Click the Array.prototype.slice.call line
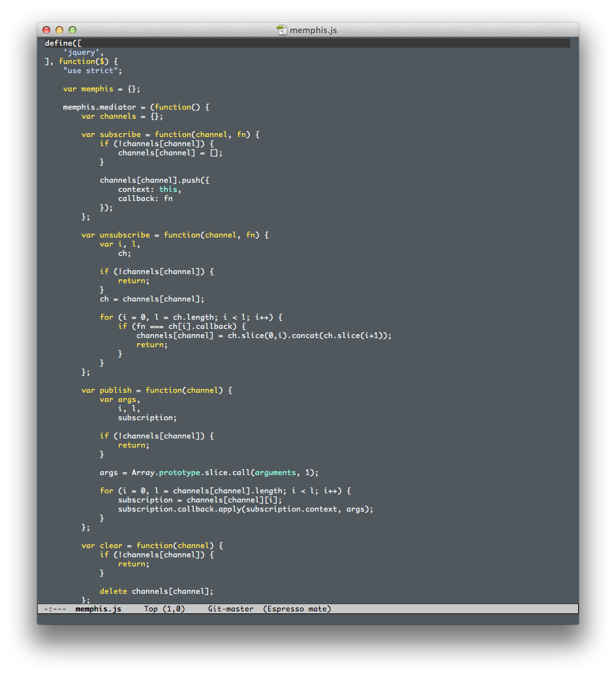 [209, 472]
